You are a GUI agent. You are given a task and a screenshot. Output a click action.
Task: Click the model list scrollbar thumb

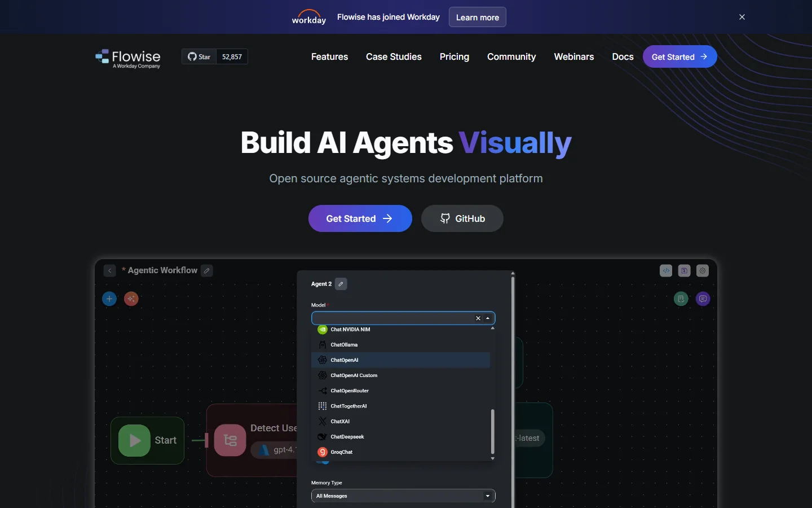pyautogui.click(x=493, y=432)
